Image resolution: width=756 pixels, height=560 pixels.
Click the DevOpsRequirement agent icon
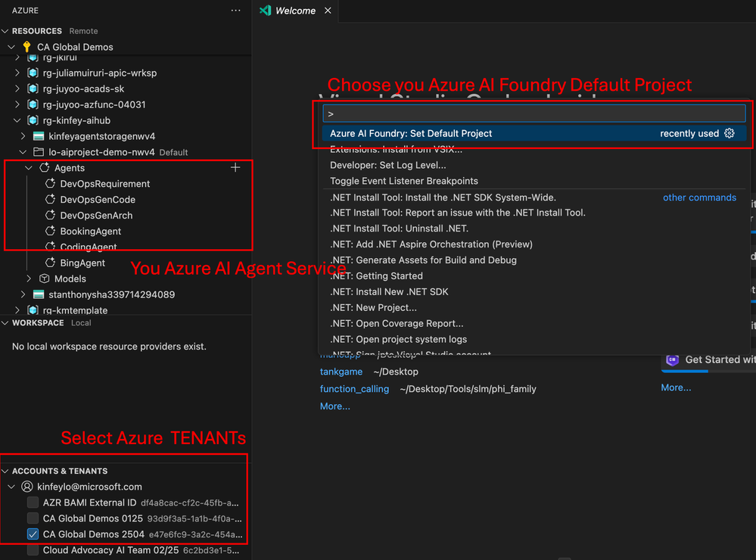50,184
